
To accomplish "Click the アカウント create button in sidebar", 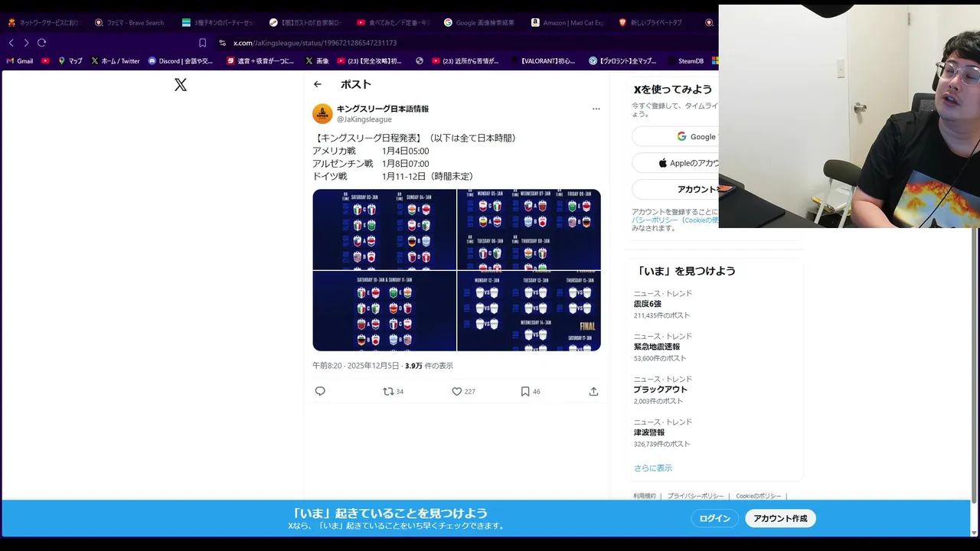I will click(x=675, y=189).
